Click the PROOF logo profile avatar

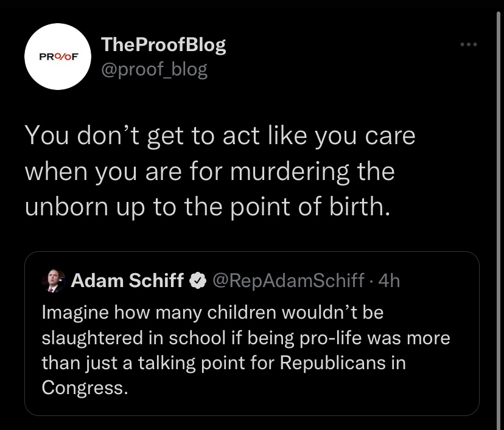coord(58,57)
